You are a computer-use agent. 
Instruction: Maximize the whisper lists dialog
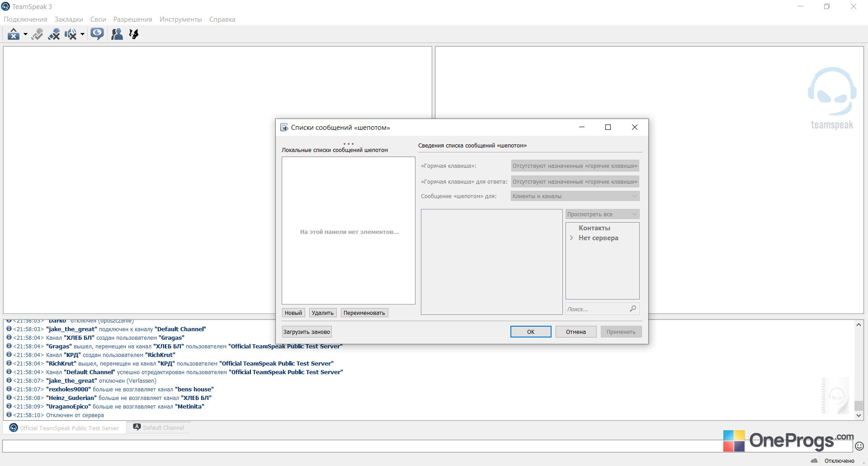click(x=608, y=127)
